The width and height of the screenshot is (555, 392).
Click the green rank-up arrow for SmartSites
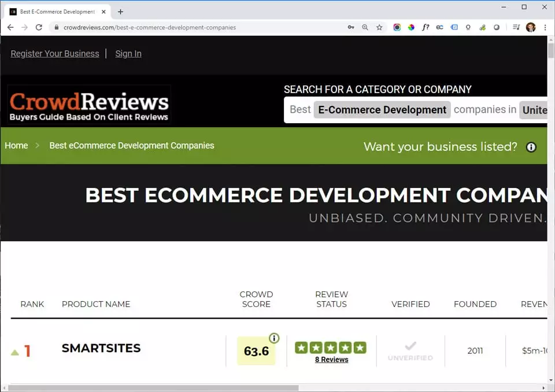click(x=15, y=352)
